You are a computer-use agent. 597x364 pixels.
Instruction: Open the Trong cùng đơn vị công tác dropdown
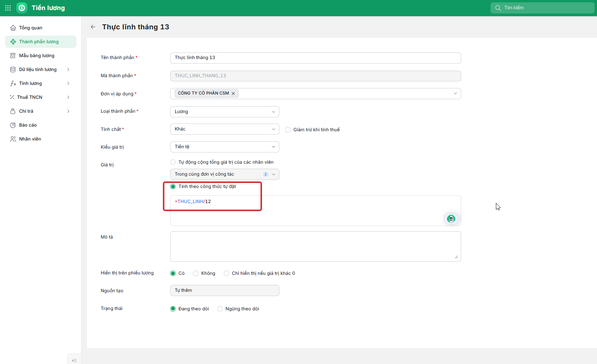point(225,174)
